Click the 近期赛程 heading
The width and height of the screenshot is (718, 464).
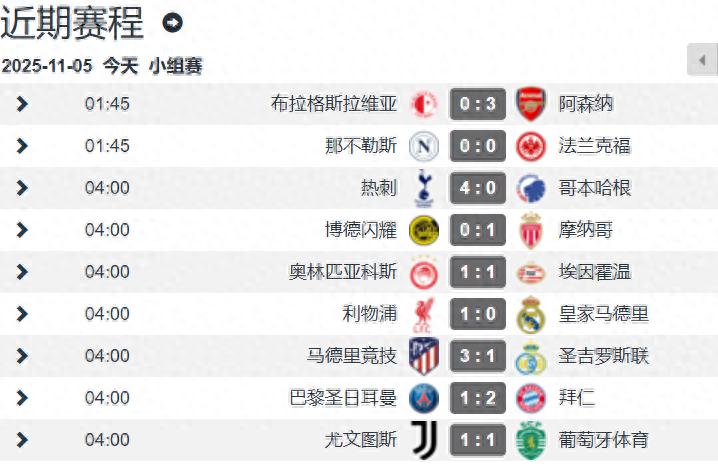tap(73, 22)
